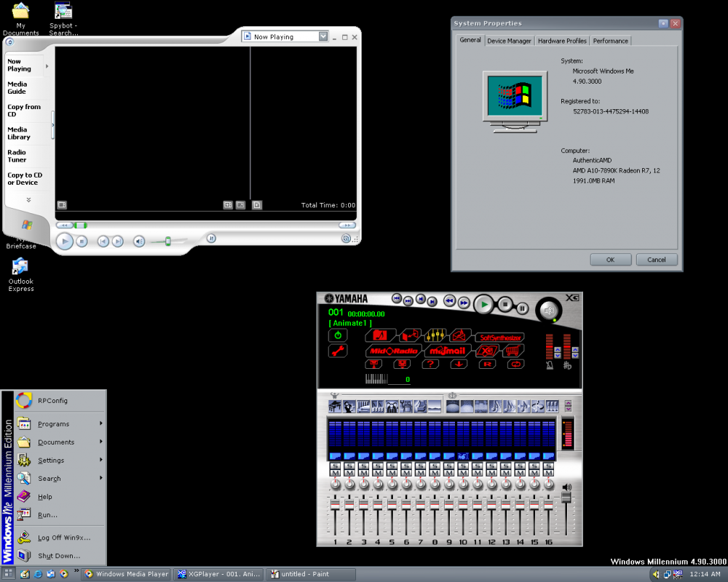The height and width of the screenshot is (582, 728).
Task: Click the MidRadio logo button
Action: [393, 351]
